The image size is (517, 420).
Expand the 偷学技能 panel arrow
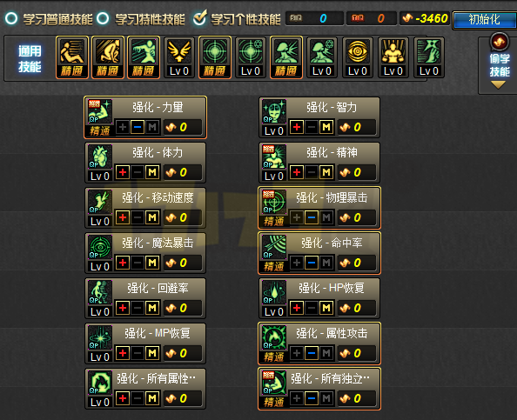(x=498, y=85)
